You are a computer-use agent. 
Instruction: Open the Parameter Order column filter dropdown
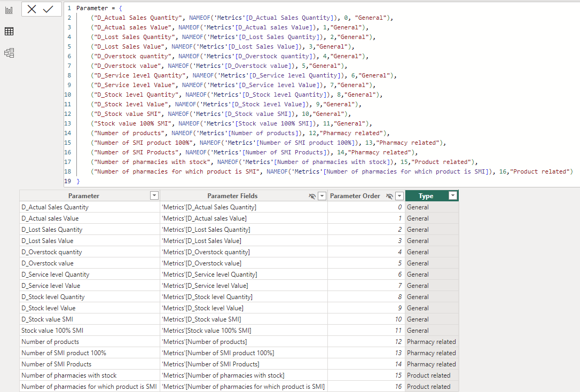[399, 195]
